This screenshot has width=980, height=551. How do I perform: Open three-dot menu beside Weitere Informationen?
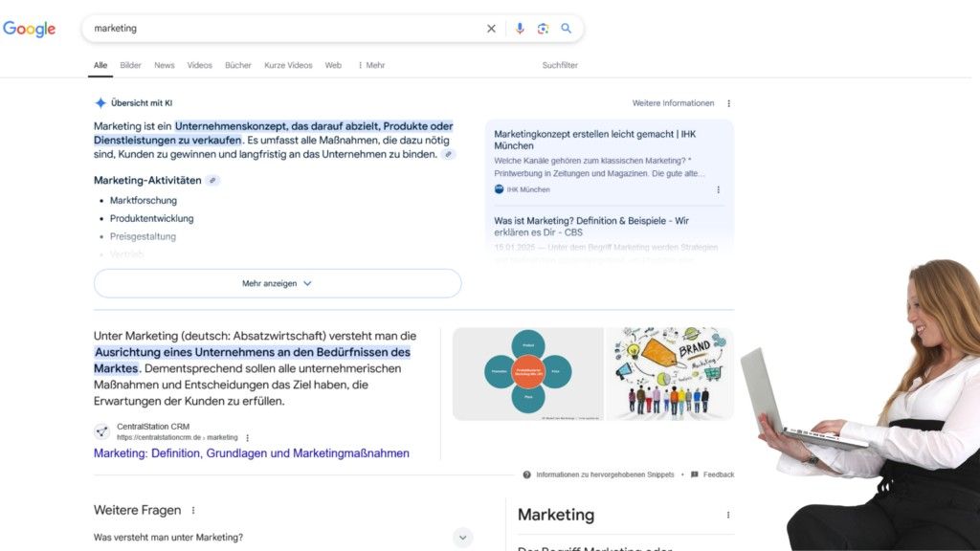[x=728, y=103]
